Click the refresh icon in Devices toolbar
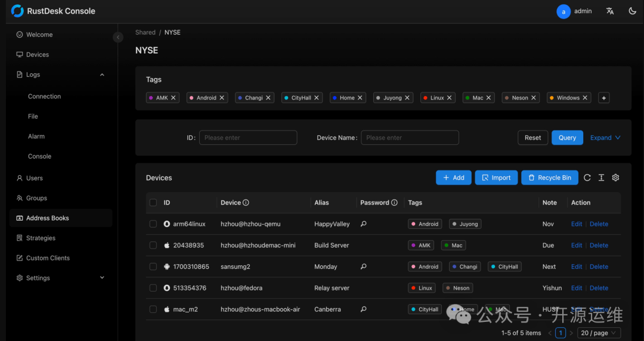 [587, 178]
